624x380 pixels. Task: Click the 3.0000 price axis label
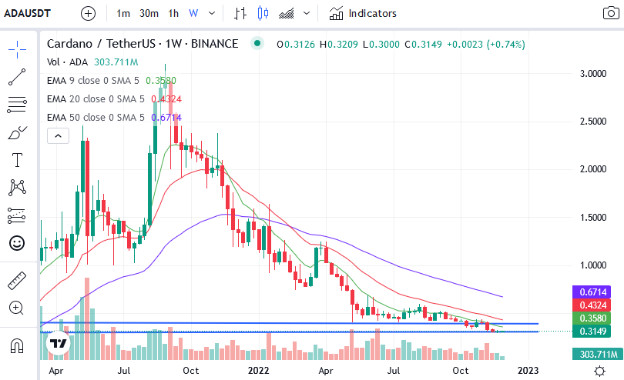tap(593, 74)
